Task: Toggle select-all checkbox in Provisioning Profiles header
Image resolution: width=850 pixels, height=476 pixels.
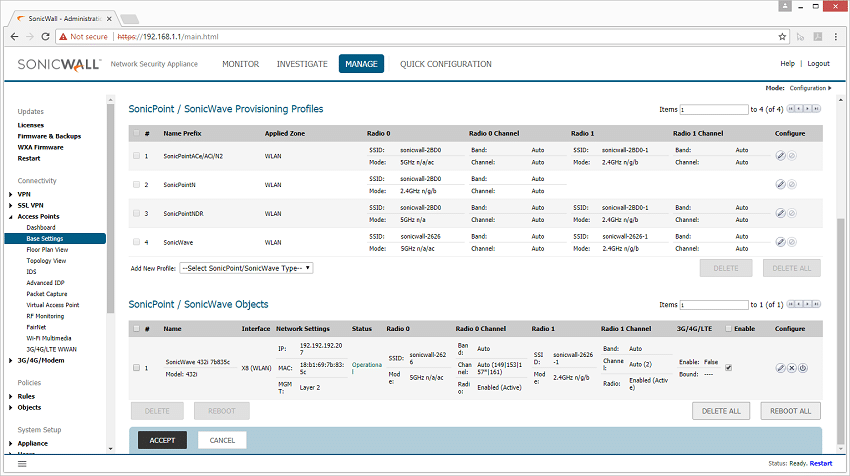Action: click(136, 133)
